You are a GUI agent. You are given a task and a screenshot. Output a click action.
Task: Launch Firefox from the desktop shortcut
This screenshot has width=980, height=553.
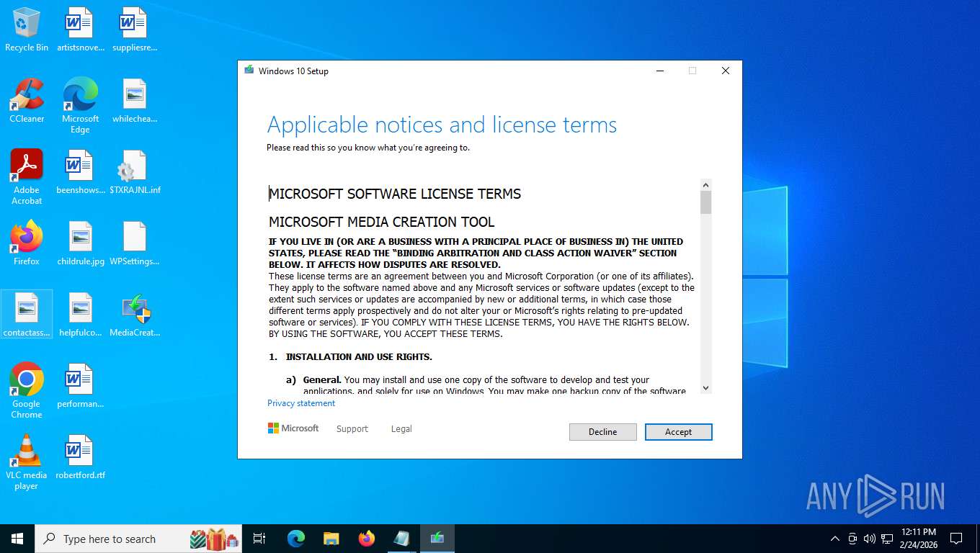(27, 243)
